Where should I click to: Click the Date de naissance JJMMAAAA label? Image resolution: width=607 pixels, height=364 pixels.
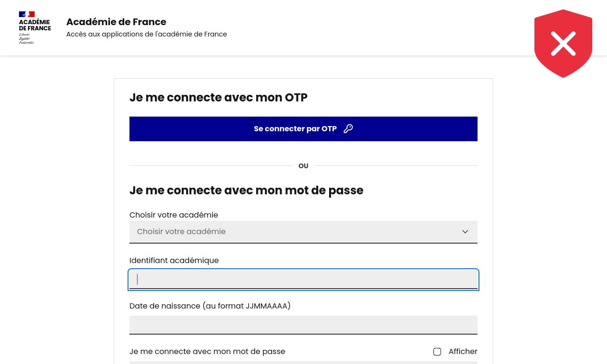tap(210, 306)
